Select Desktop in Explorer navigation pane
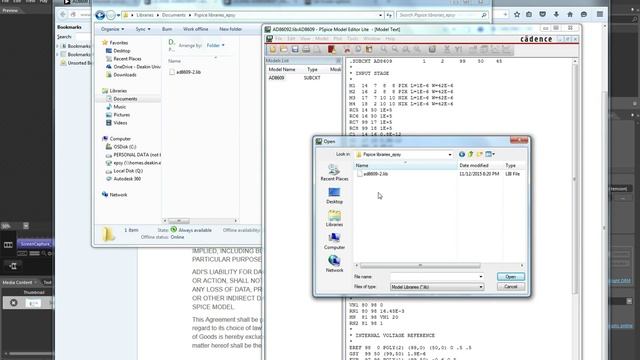Image resolution: width=640 pixels, height=360 pixels. [x=122, y=51]
